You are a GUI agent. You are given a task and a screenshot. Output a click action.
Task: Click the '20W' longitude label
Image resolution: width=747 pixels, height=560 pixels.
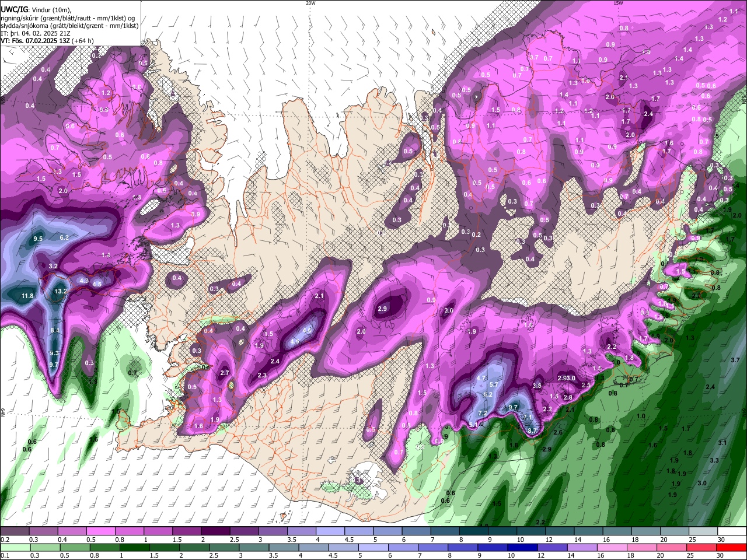pyautogui.click(x=310, y=3)
